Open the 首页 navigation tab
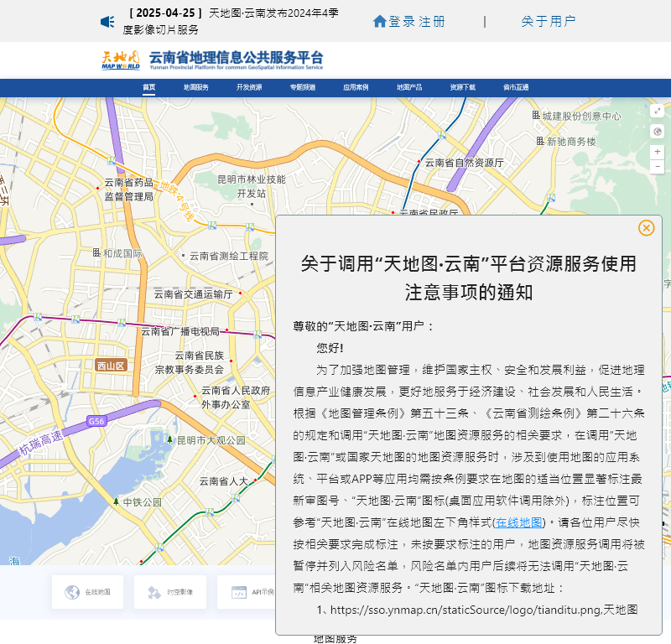671x644 pixels. click(149, 87)
